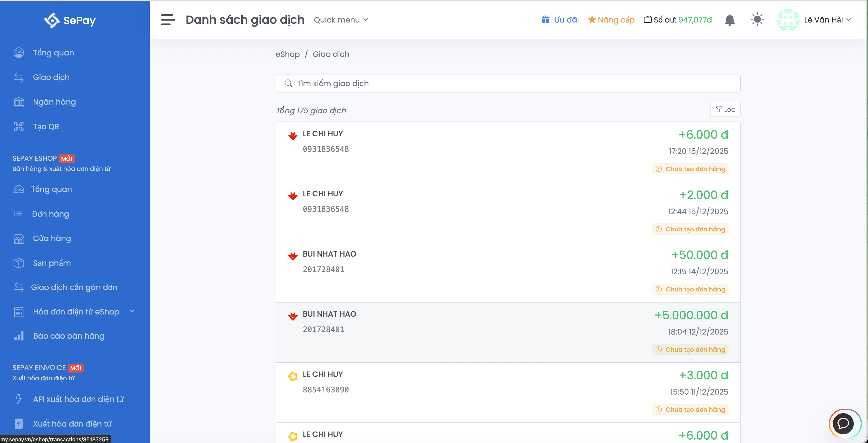868x443 pixels.
Task: Click the SePay logo
Action: coord(70,20)
